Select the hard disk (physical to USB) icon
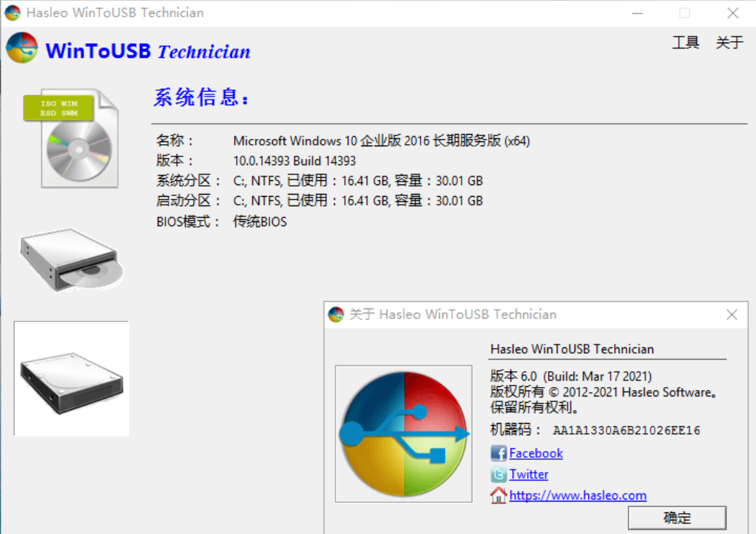 pyautogui.click(x=71, y=378)
